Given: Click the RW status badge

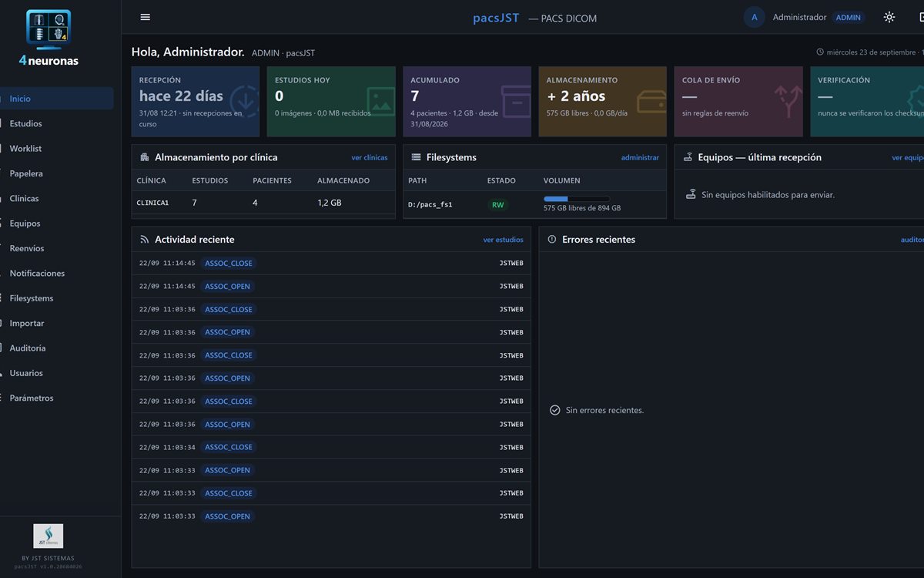Looking at the screenshot, I should (498, 205).
